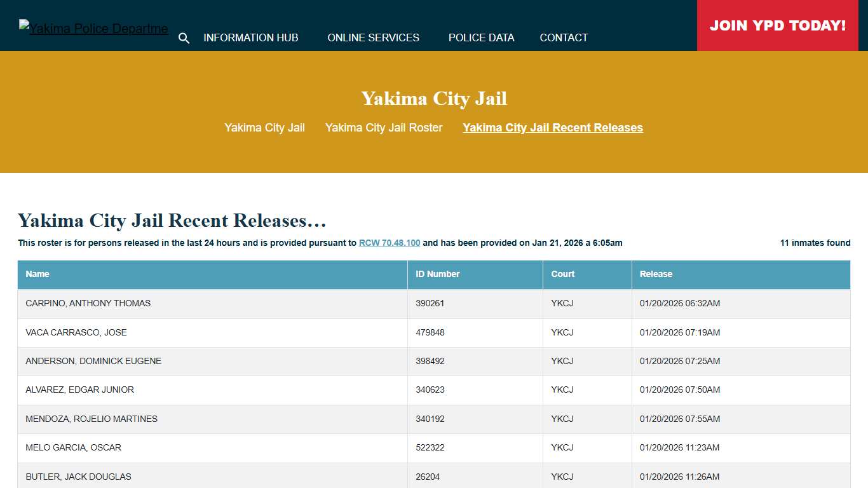Open the search function
Image resolution: width=868 pixels, height=488 pixels.
tap(184, 38)
